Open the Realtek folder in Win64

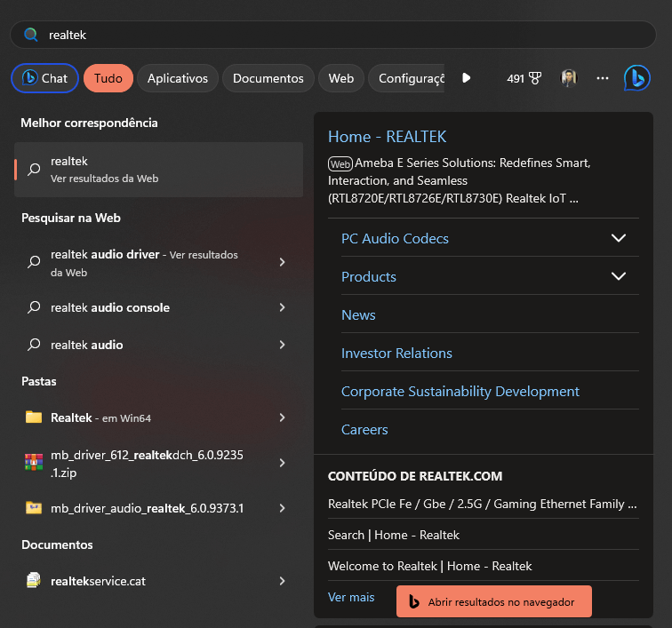pos(158,417)
